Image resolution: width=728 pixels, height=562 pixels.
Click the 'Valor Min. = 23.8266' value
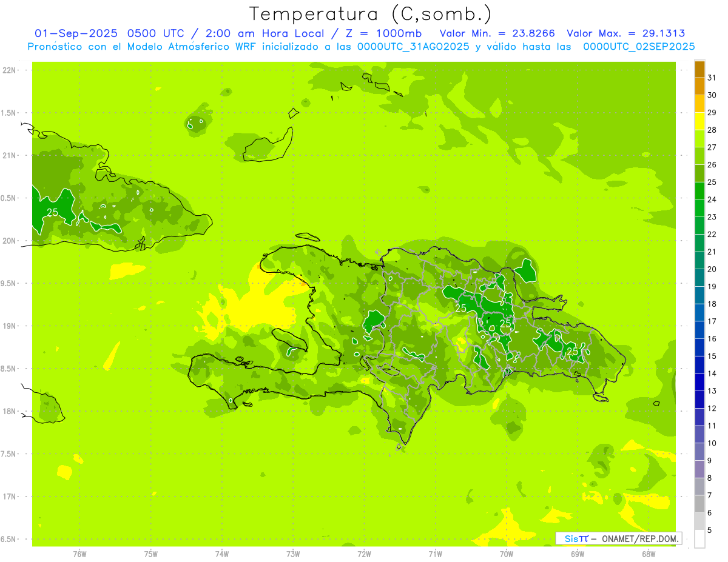click(x=497, y=33)
